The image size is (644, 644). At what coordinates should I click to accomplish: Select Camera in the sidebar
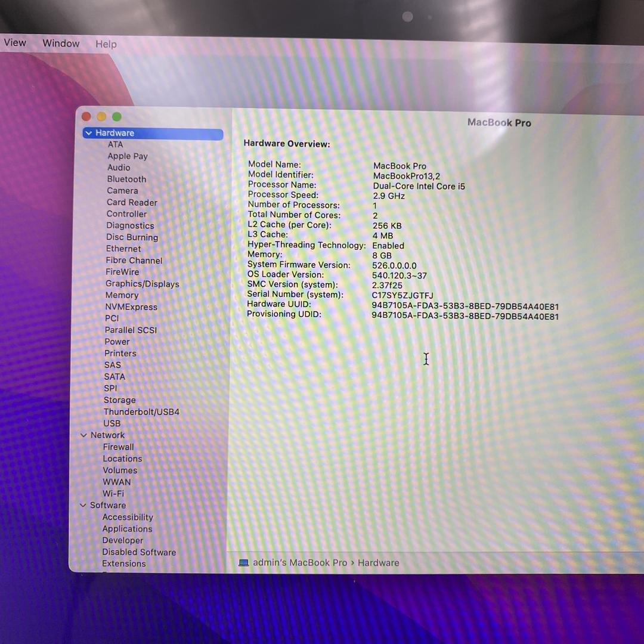pyautogui.click(x=122, y=191)
